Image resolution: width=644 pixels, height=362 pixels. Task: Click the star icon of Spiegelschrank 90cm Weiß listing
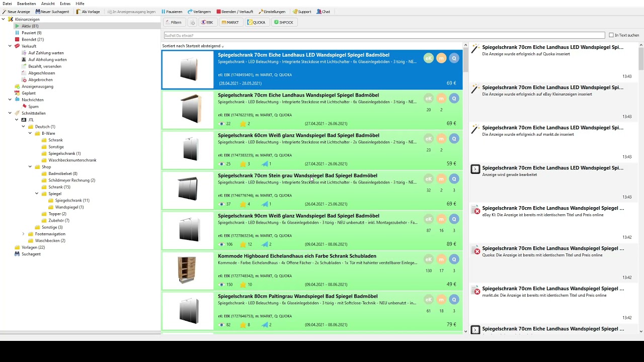243,244
